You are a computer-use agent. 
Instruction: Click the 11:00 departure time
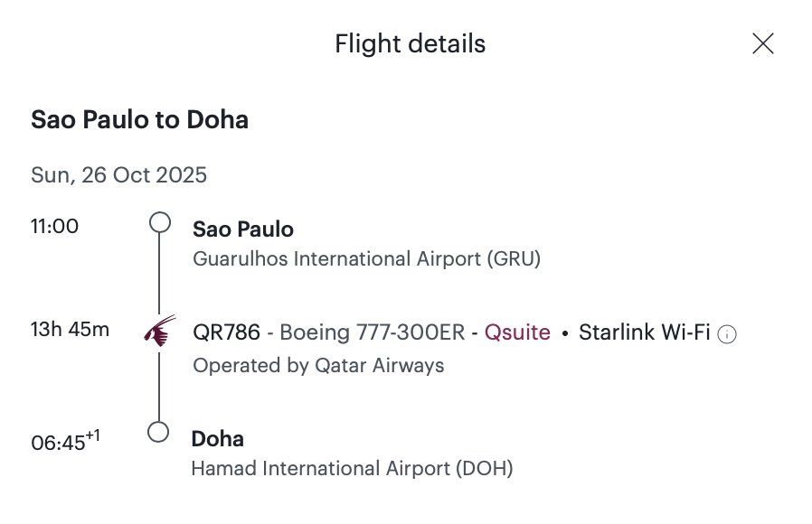[x=55, y=226]
